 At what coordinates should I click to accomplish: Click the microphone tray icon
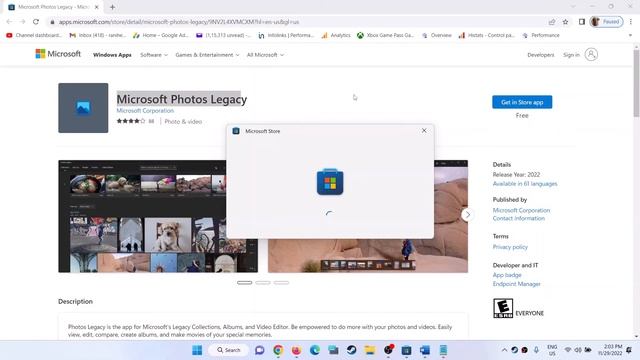(x=536, y=350)
